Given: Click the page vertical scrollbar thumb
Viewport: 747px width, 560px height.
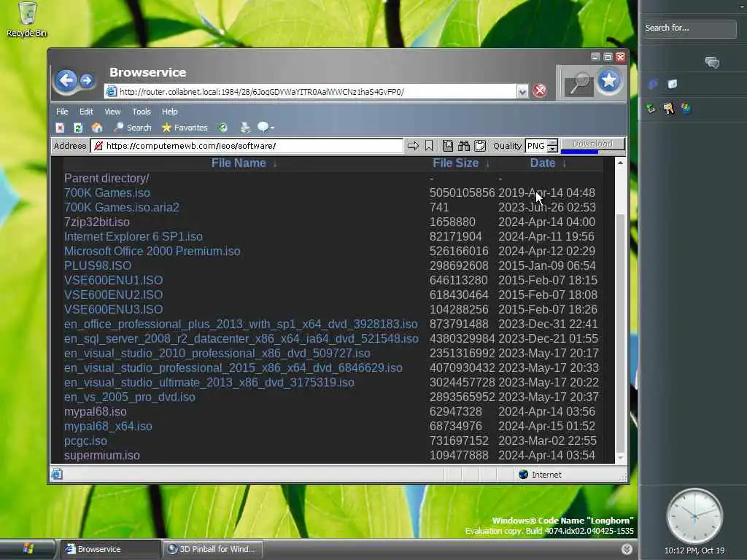Looking at the screenshot, I should pyautogui.click(x=620, y=333).
